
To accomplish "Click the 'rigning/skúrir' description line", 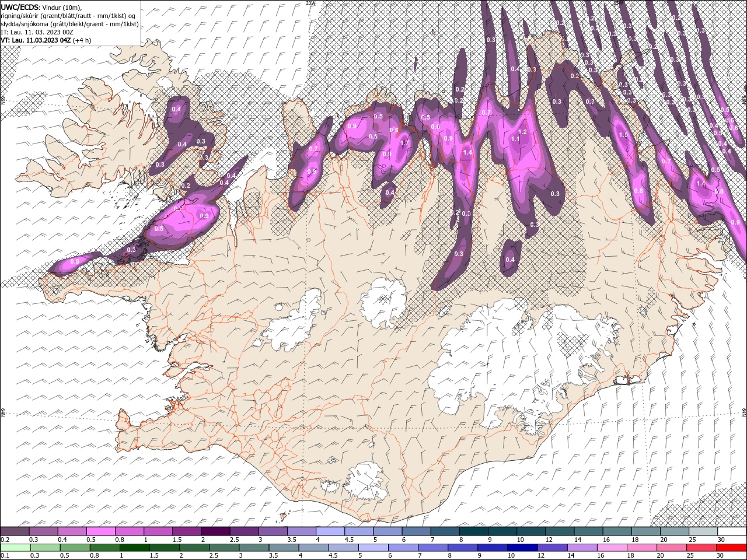I will coord(67,15).
